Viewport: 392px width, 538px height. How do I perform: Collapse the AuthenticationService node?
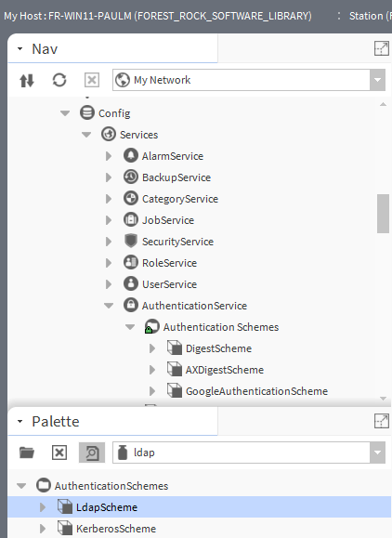point(109,306)
